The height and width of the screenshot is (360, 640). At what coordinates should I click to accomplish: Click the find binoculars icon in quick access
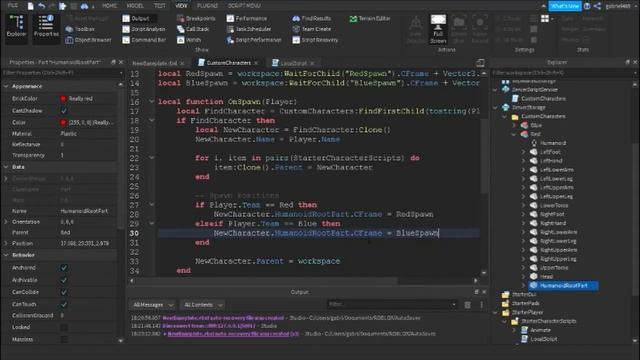coord(84,6)
